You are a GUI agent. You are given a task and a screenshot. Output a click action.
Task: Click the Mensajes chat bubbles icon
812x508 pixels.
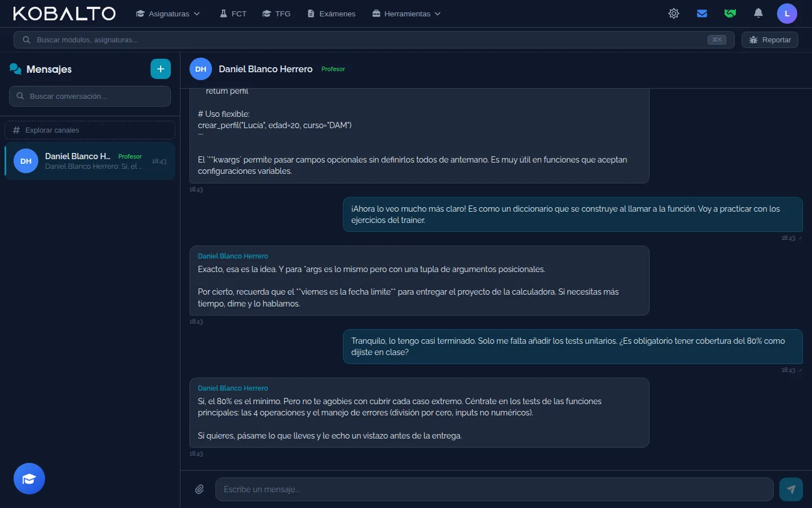[x=16, y=69]
